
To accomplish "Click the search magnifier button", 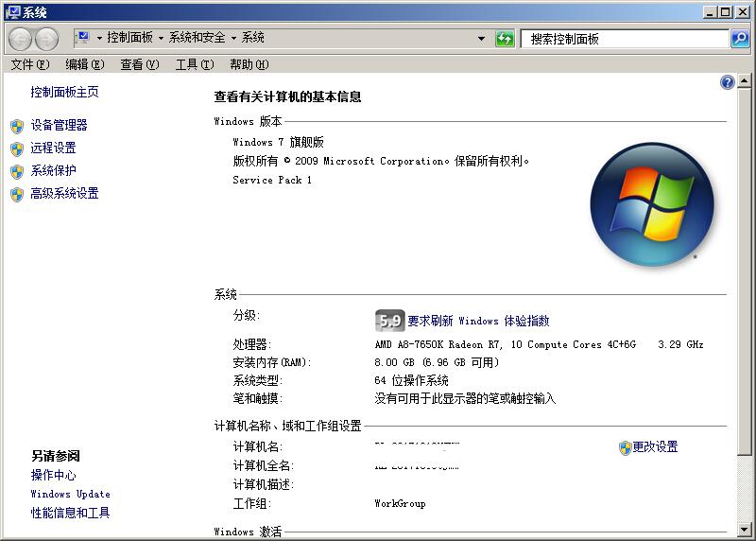I will (x=740, y=39).
